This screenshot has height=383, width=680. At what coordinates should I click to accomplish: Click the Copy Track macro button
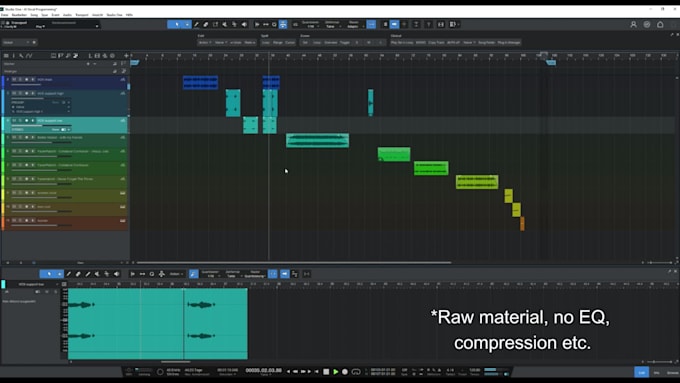tap(436, 43)
